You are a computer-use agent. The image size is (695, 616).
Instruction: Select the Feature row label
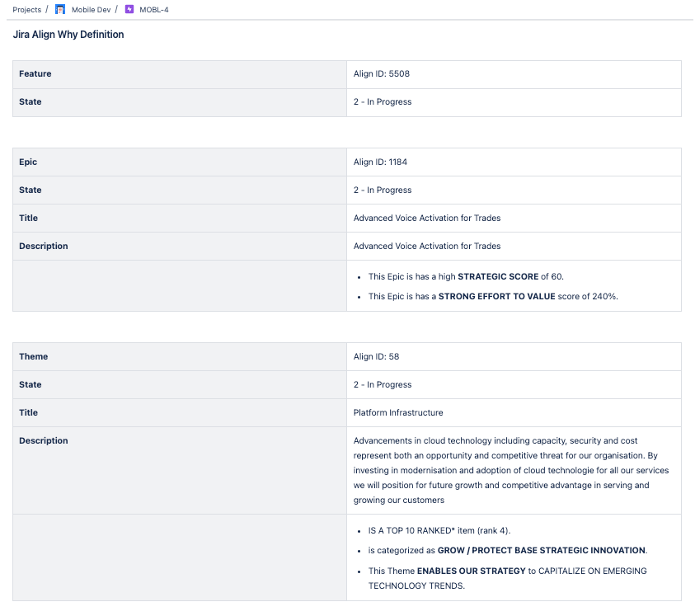35,73
